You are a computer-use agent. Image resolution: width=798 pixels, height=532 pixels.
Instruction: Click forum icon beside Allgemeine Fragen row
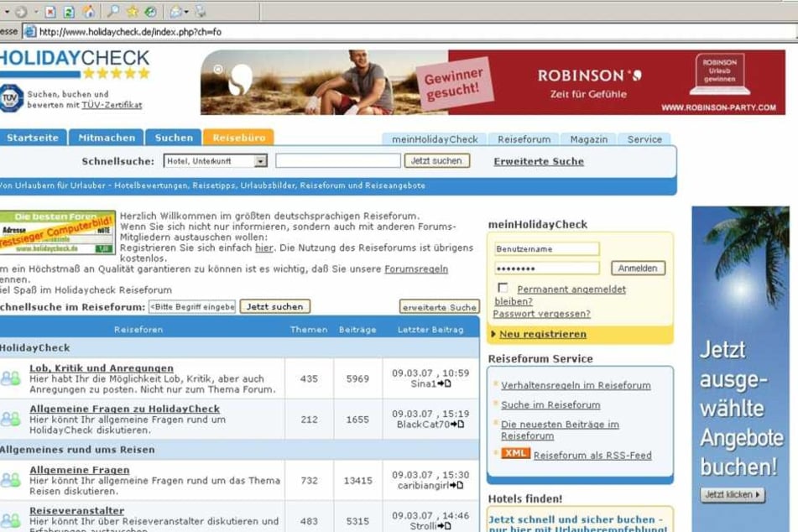(10, 480)
